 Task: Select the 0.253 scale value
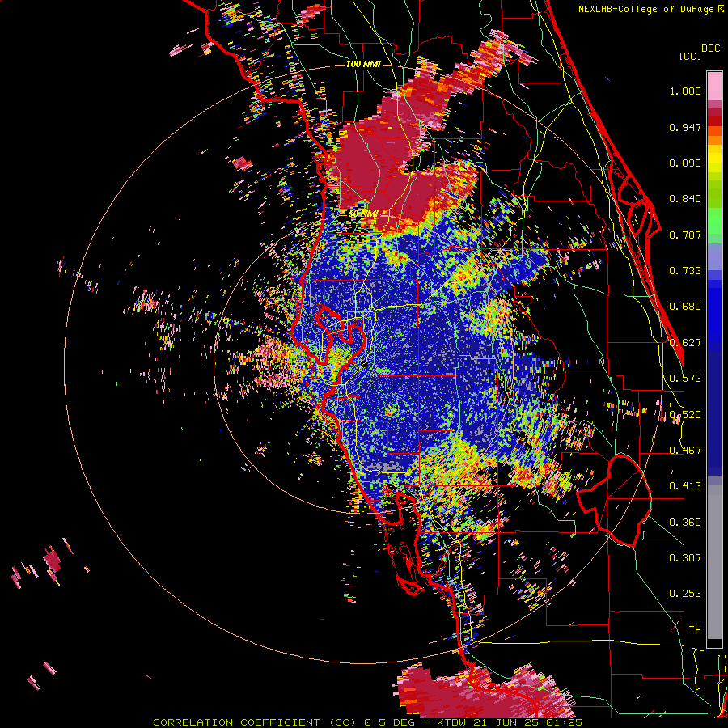click(x=685, y=594)
